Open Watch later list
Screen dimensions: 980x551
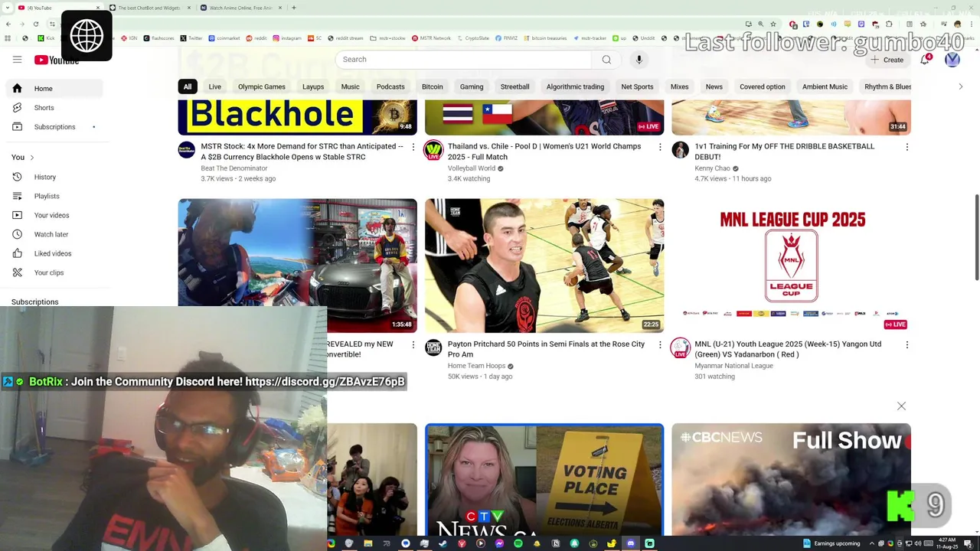click(54, 234)
